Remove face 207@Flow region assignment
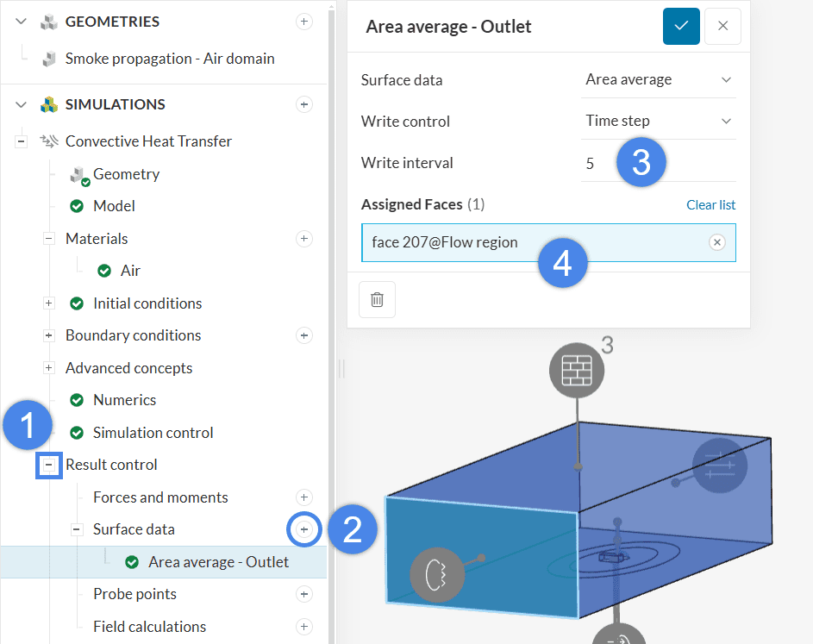 716,243
